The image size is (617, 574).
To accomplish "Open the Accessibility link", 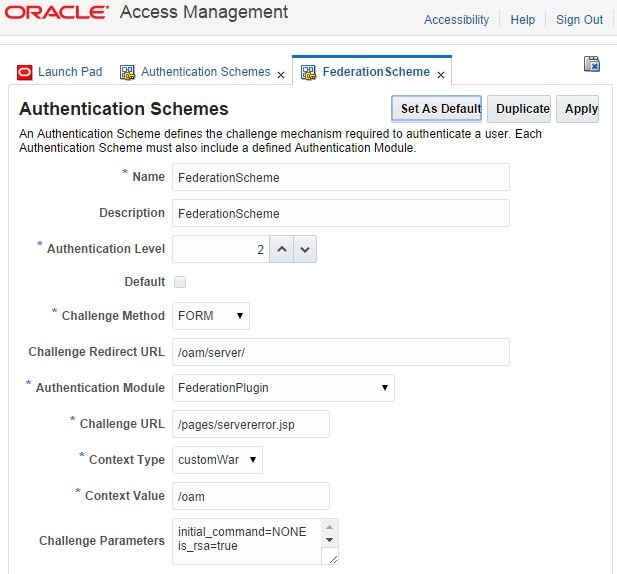I will (x=456, y=19).
